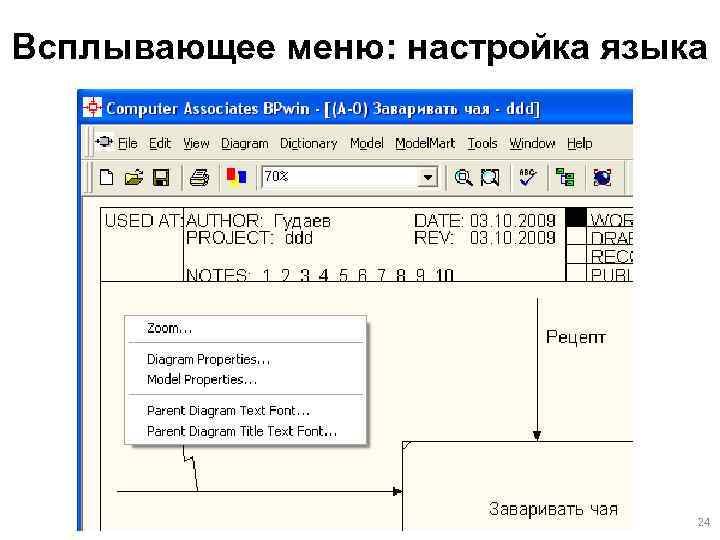Choose Zoom... from the context menu
Screen dimensions: 720x540
click(x=246, y=328)
